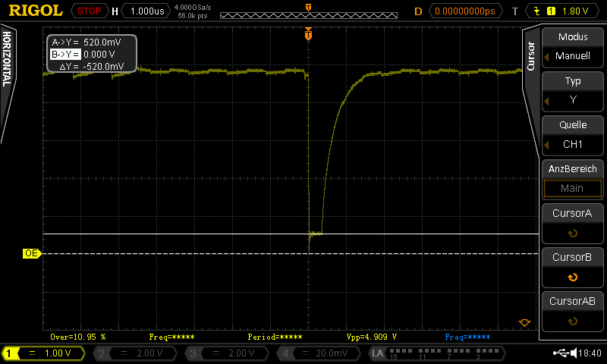Open the Quelle CH1 source selector
This screenshot has height=364, width=607.
573,135
